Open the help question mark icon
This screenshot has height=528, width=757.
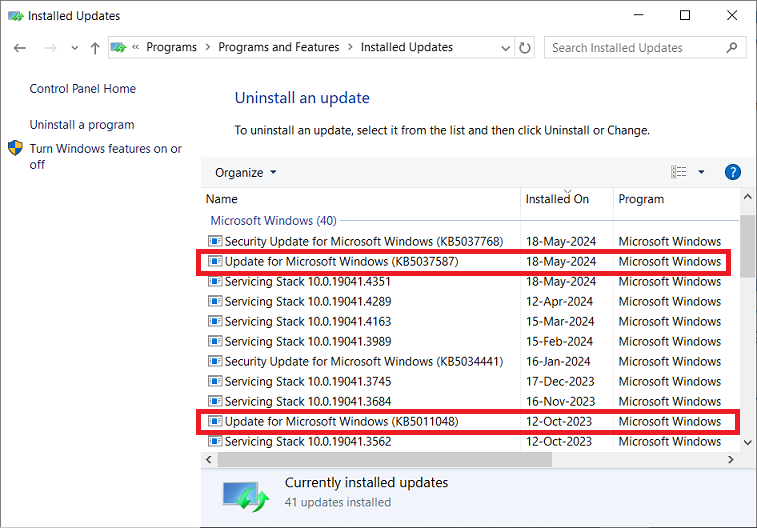point(732,172)
